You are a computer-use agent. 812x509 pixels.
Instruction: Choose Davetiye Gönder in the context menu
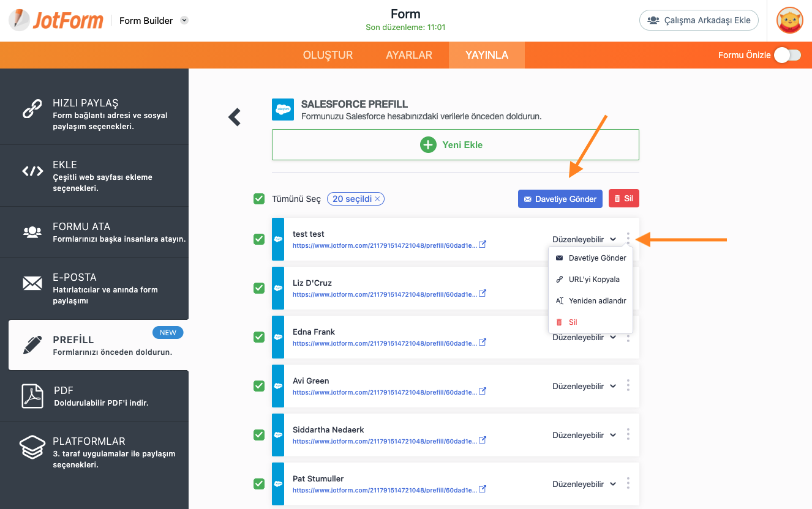click(590, 258)
